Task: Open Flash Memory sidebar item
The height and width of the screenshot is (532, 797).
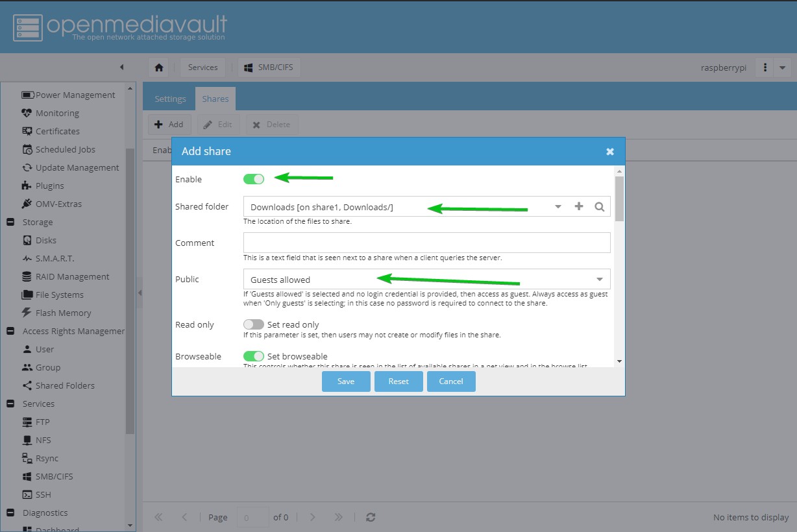Action: point(56,313)
